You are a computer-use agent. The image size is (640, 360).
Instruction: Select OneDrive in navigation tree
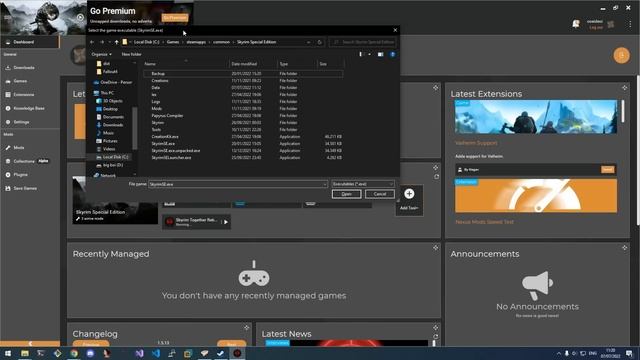pos(112,82)
